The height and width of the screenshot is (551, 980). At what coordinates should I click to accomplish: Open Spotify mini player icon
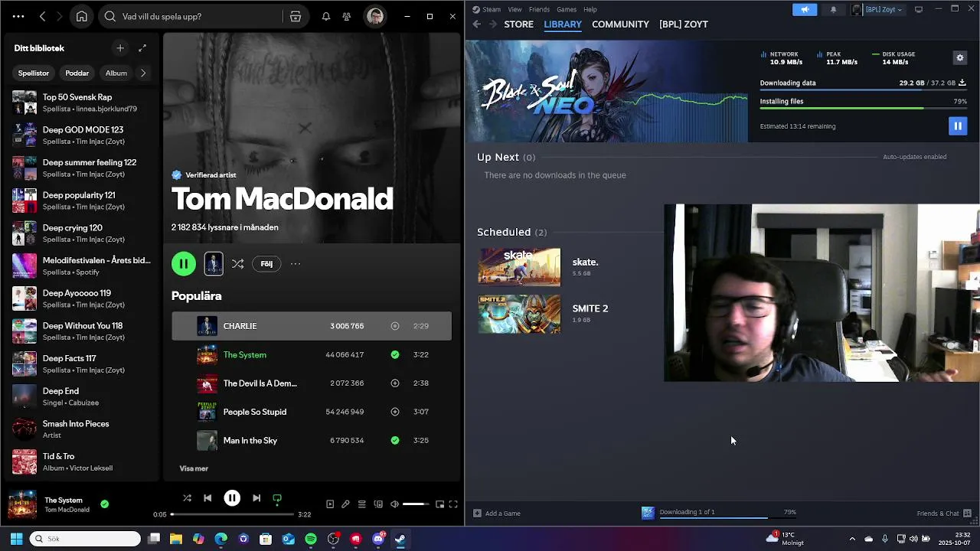point(439,504)
